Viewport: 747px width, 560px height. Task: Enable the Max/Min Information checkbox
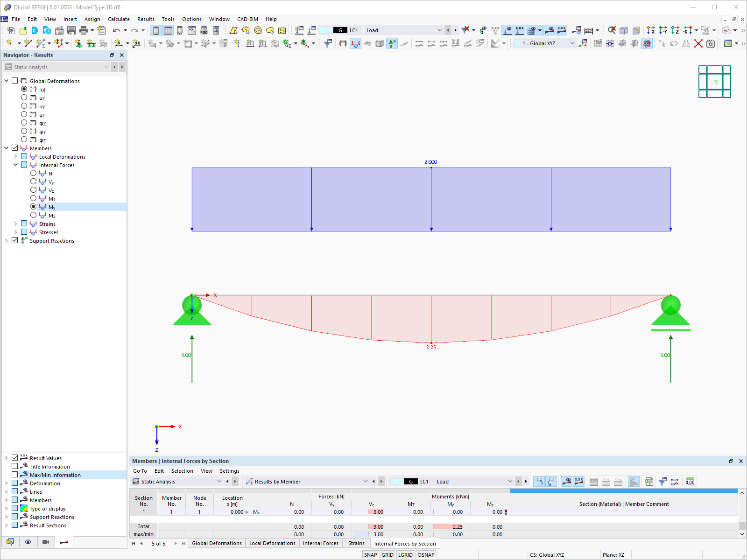(14, 475)
